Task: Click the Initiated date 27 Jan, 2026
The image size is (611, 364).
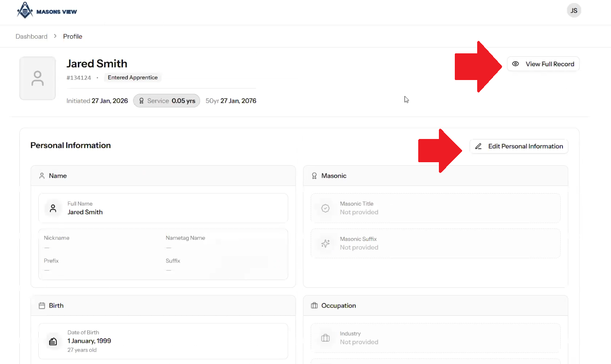Action: 110,101
